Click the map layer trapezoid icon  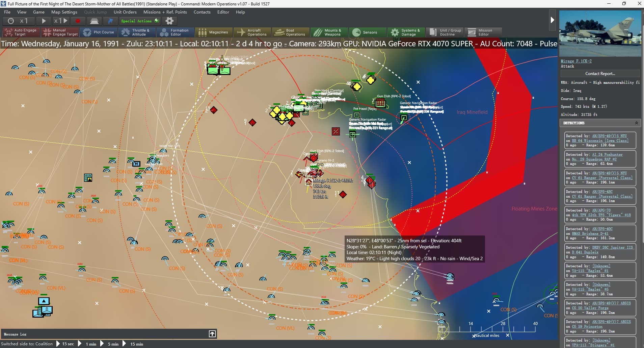click(x=94, y=21)
